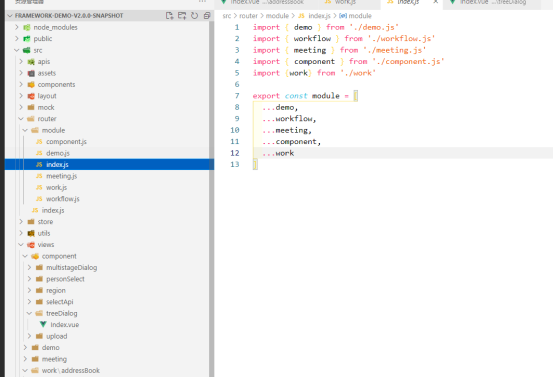The width and height of the screenshot is (553, 377).
Task: Expand the node_modules folder chevron
Action: tap(17, 27)
